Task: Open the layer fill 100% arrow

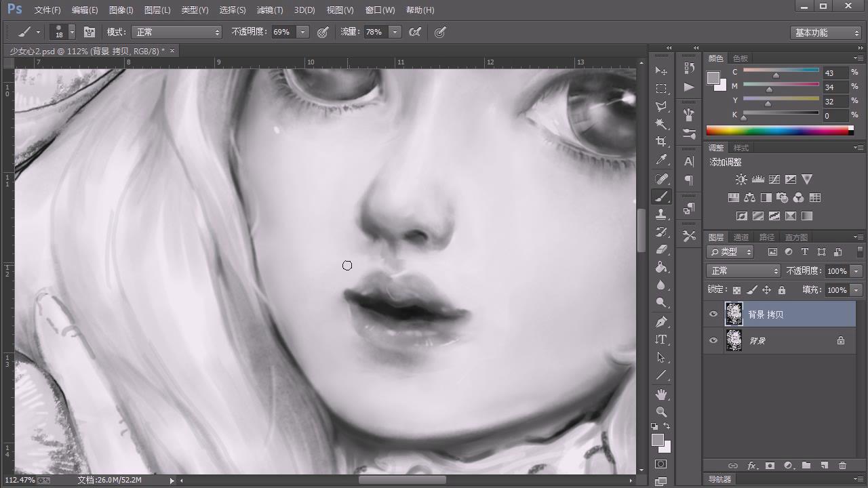Action: point(856,290)
